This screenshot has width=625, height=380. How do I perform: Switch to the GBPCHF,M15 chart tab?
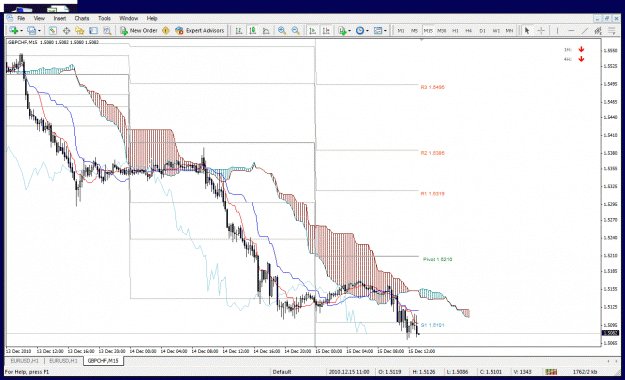tap(103, 361)
